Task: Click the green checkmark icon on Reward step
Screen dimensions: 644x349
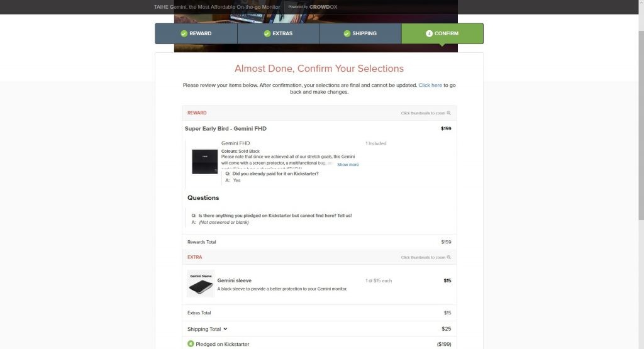Action: (x=184, y=34)
